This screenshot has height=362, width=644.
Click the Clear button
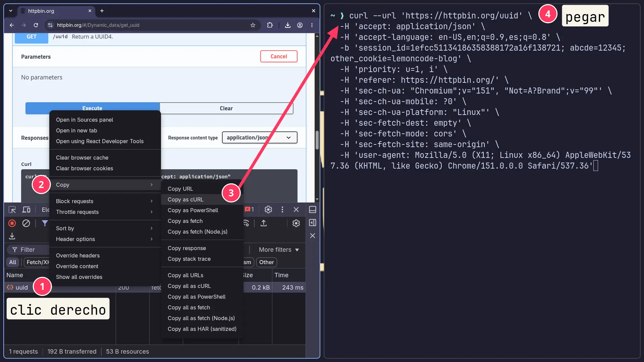pyautogui.click(x=226, y=108)
